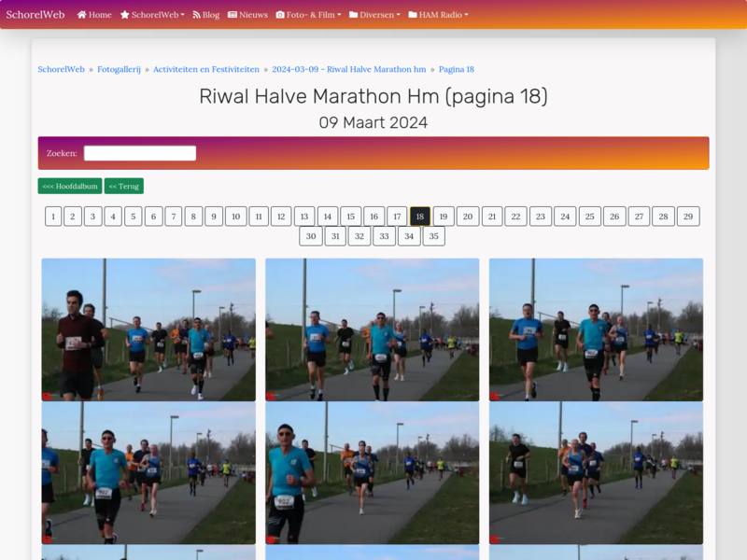Open top-right photo of runners
The width and height of the screenshot is (747, 560).
(596, 329)
